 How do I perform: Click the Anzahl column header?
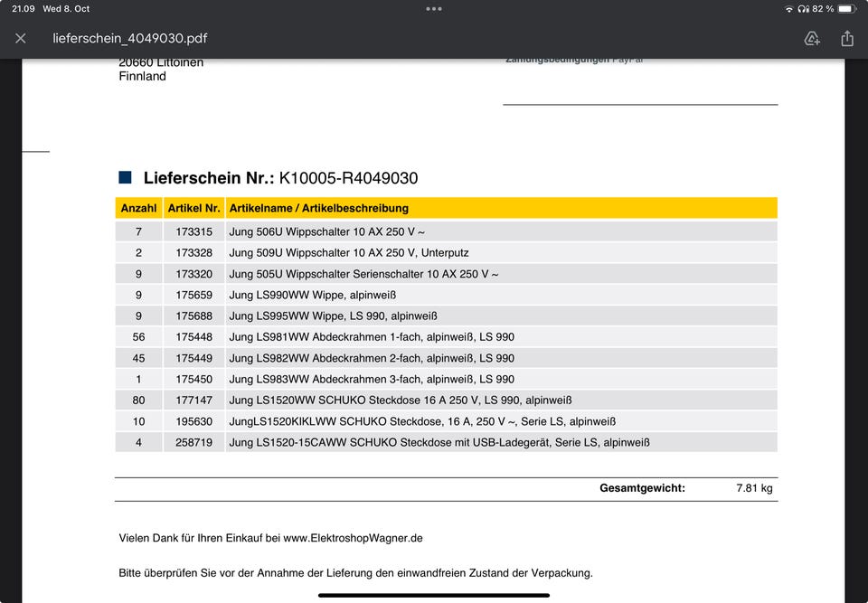(138, 208)
